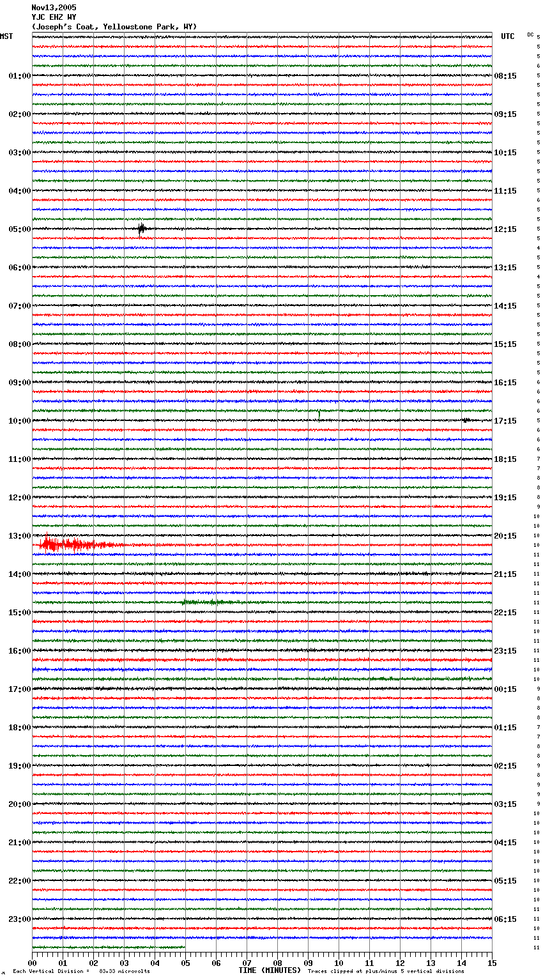Image resolution: width=543 pixels, height=980 pixels.
Task: Click the 12:15 UTC time label
Action: pos(505,229)
